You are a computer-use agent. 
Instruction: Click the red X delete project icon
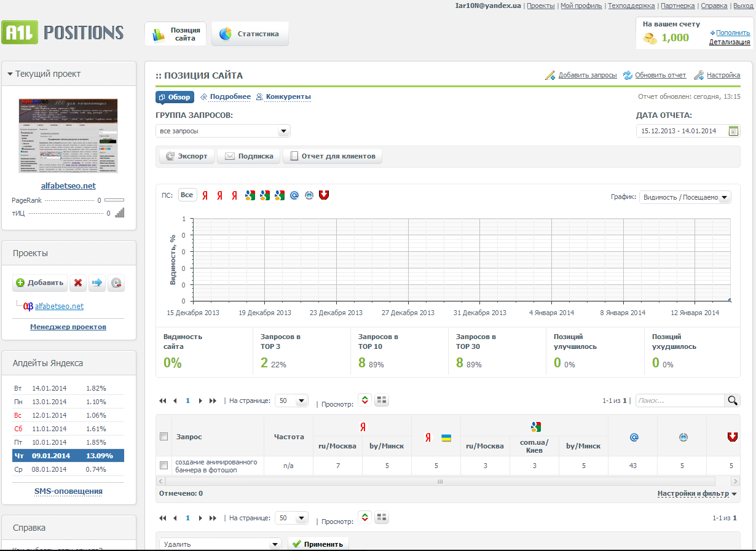78,283
